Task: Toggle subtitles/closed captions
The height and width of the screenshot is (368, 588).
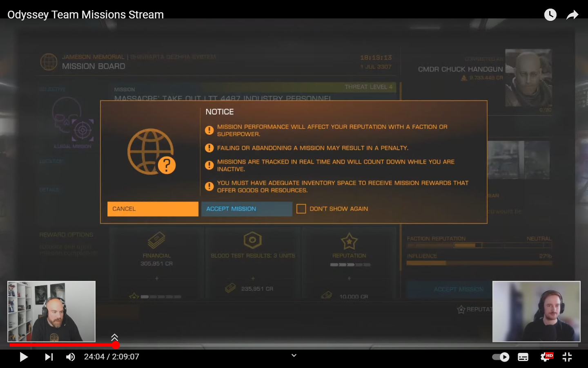Action: 523,357
